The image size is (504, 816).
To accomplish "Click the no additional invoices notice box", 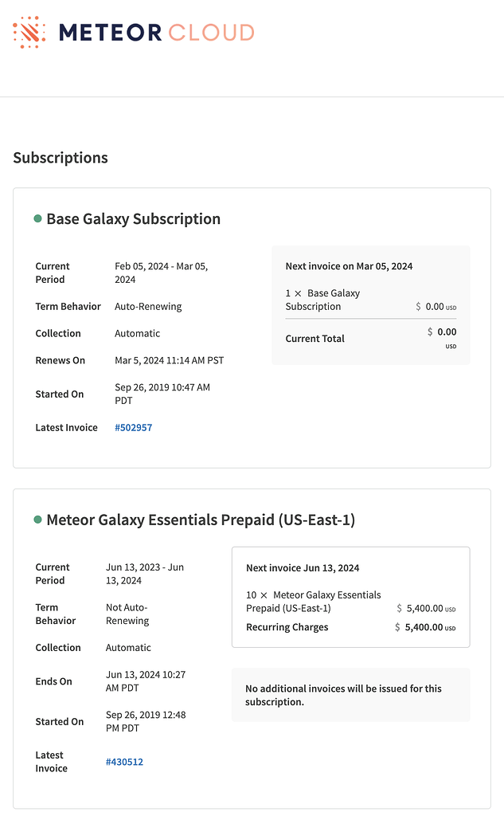I will 350,695.
